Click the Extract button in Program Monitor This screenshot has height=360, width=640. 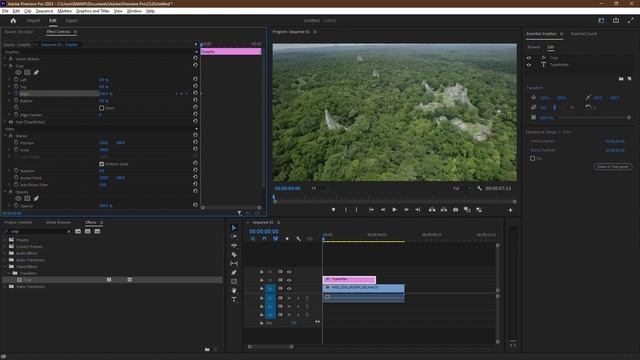(444, 210)
